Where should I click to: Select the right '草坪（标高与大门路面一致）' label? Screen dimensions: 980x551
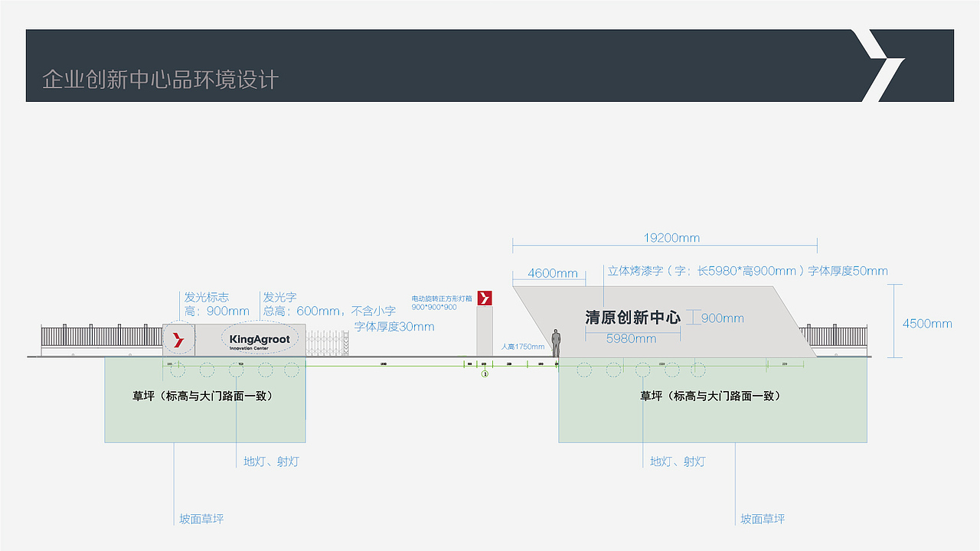(x=710, y=396)
